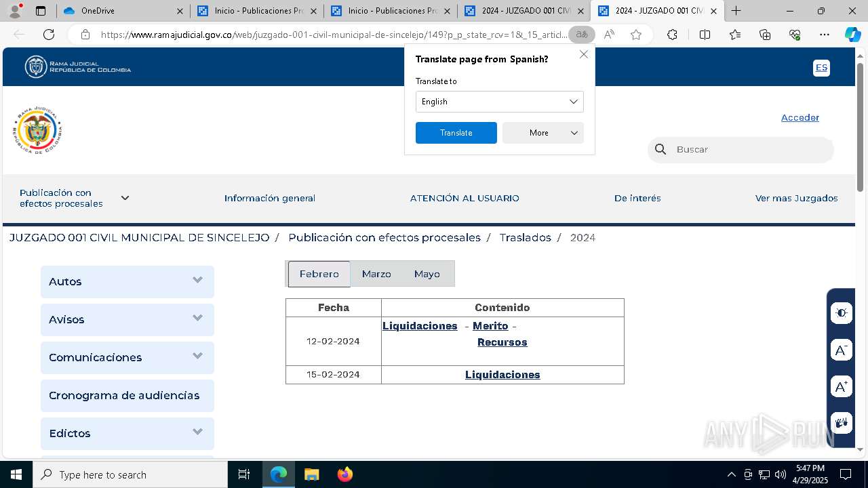Close the translate popup
This screenshot has width=868, height=488.
[583, 54]
